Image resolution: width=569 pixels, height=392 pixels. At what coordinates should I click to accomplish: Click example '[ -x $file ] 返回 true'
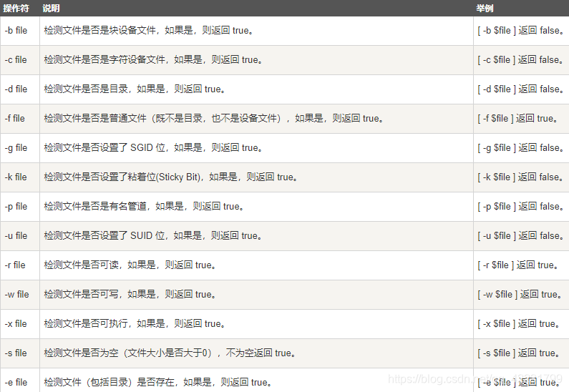[x=519, y=324]
